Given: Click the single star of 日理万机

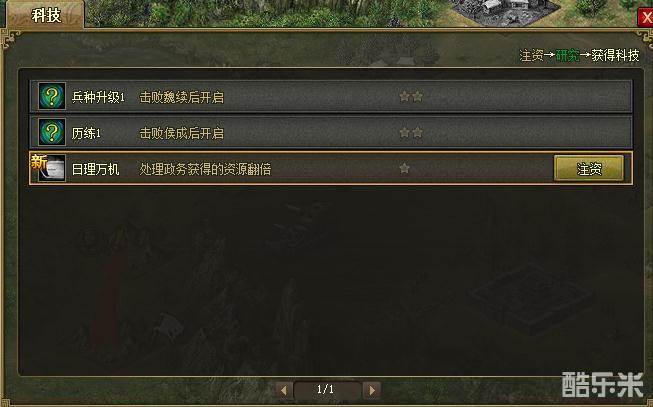Looking at the screenshot, I should [x=404, y=168].
